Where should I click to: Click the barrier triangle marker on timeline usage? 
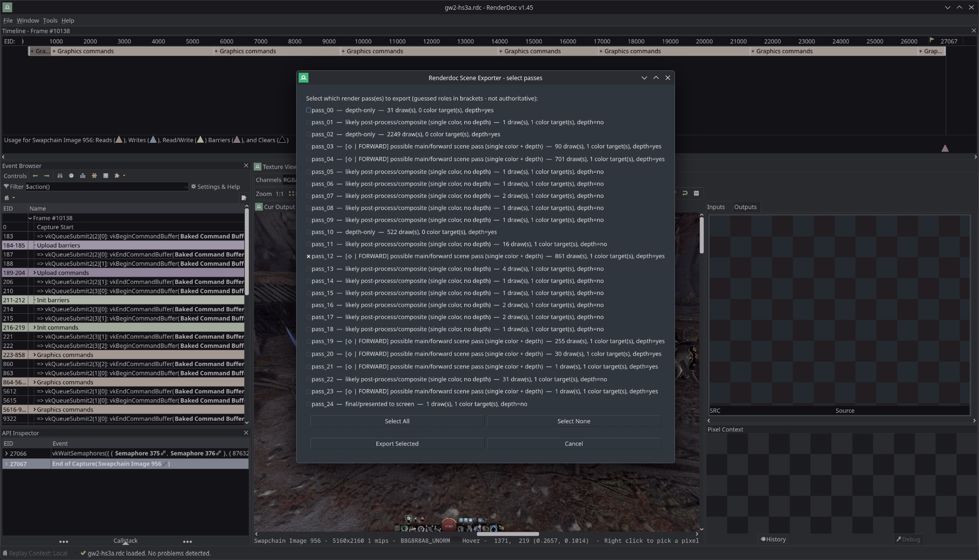click(945, 148)
